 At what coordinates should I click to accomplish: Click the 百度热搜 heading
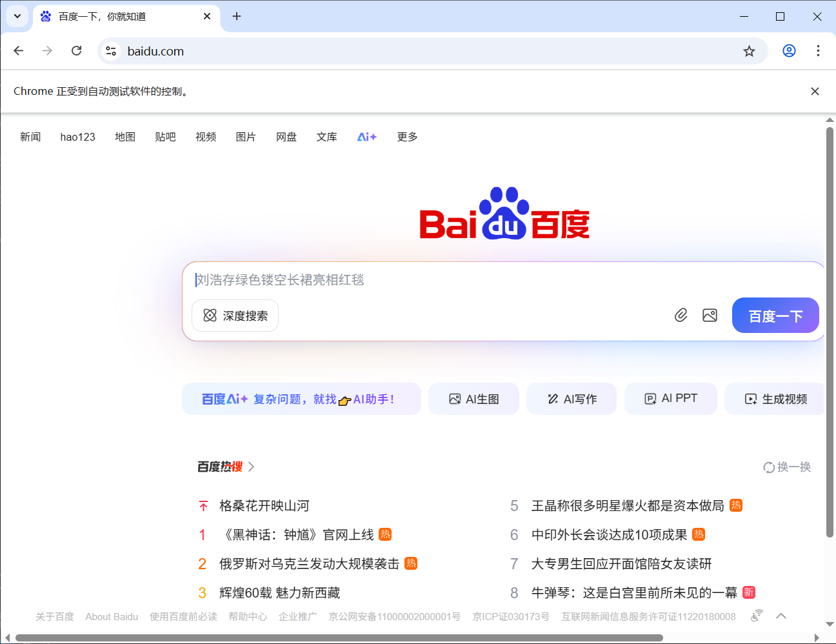[x=220, y=467]
